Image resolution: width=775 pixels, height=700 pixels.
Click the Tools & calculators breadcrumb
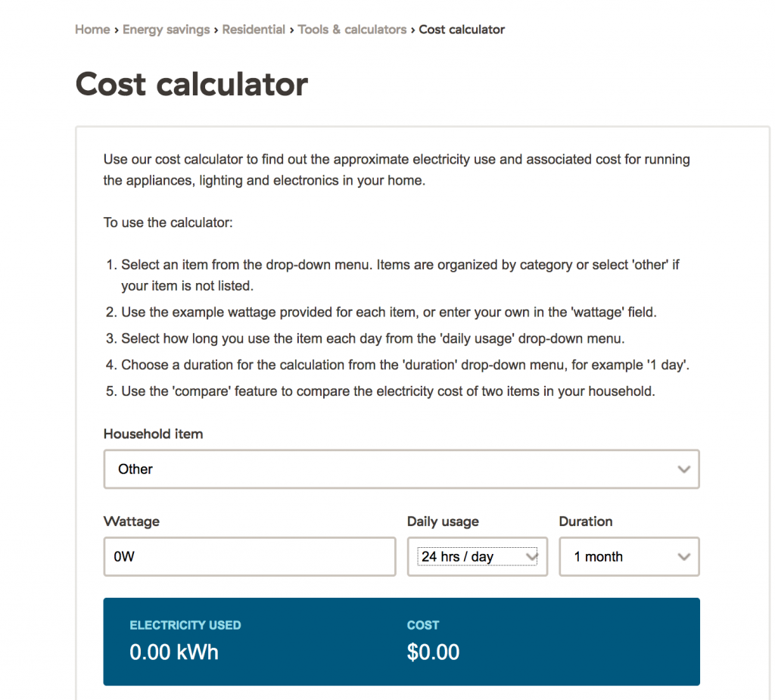tap(352, 30)
